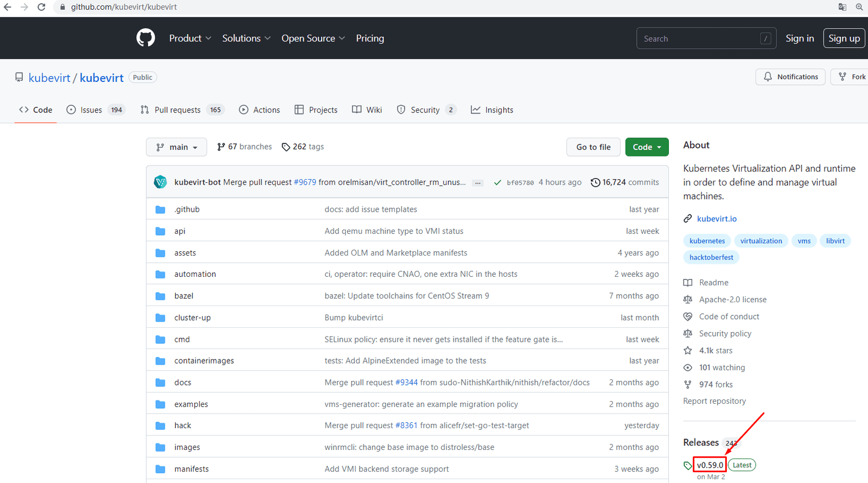This screenshot has width=868, height=483.
Task: Expand the green Code dropdown button
Action: (647, 147)
